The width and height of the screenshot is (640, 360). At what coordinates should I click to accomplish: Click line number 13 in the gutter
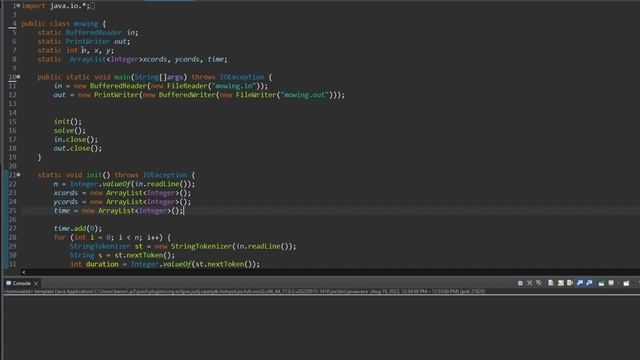13,104
